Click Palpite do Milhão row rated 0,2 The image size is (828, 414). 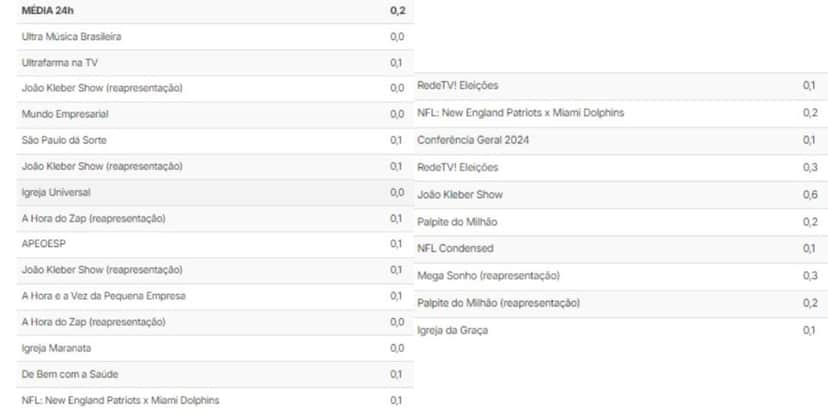pos(621,222)
